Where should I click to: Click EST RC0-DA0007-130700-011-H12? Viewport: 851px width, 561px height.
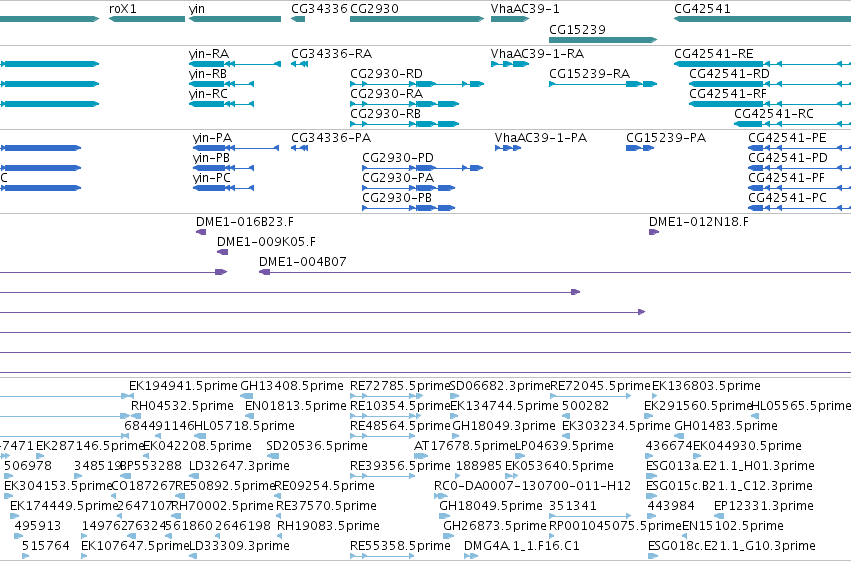click(x=532, y=486)
